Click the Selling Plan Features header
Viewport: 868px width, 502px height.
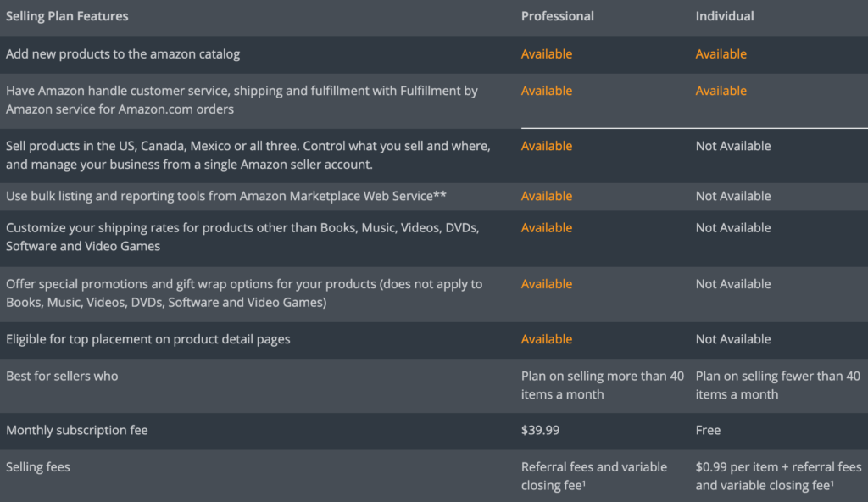coord(67,16)
